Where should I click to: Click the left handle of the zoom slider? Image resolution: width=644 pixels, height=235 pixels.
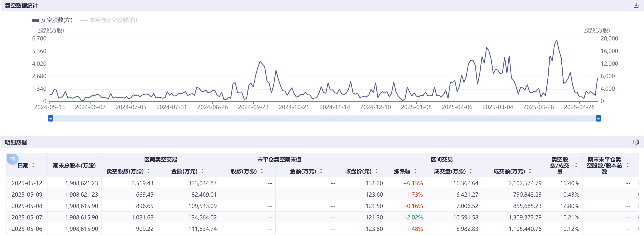(50, 118)
